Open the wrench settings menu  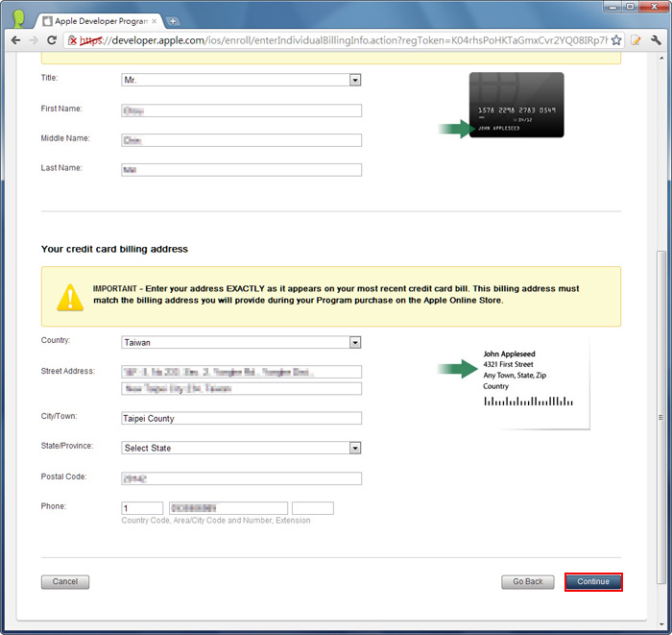click(656, 40)
